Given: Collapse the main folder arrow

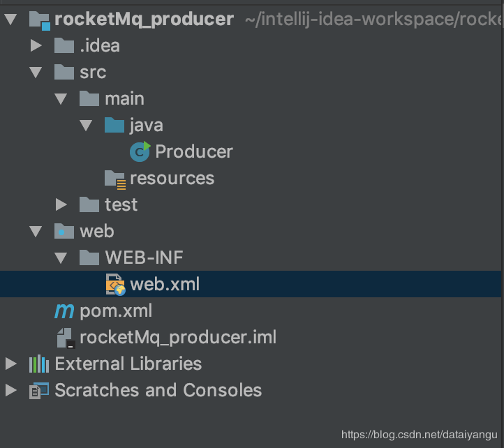Looking at the screenshot, I should pyautogui.click(x=61, y=98).
